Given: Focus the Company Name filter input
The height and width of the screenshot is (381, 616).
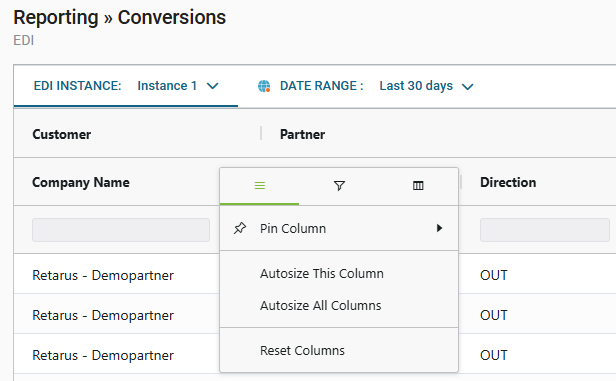Looking at the screenshot, I should tap(121, 230).
